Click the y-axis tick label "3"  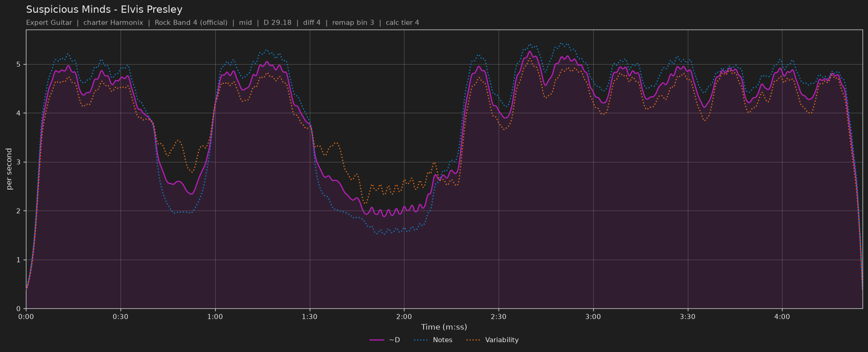coord(19,162)
